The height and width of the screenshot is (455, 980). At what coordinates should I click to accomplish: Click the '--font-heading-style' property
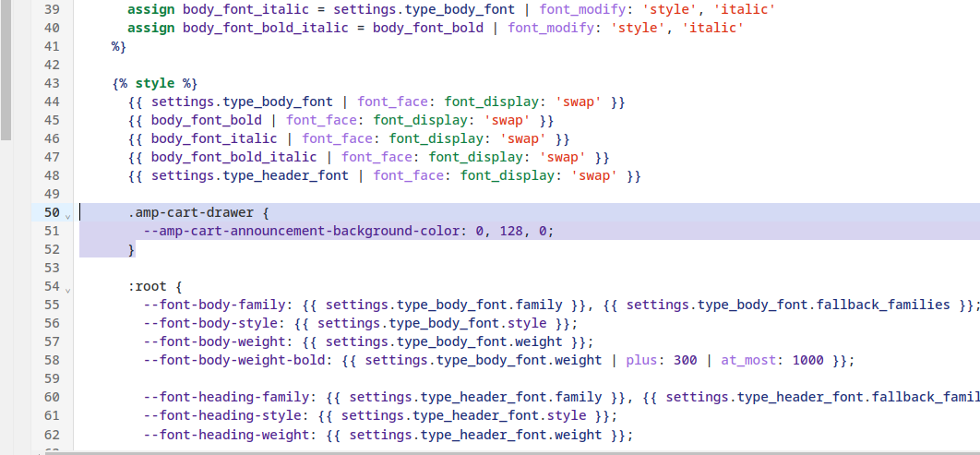click(x=222, y=415)
